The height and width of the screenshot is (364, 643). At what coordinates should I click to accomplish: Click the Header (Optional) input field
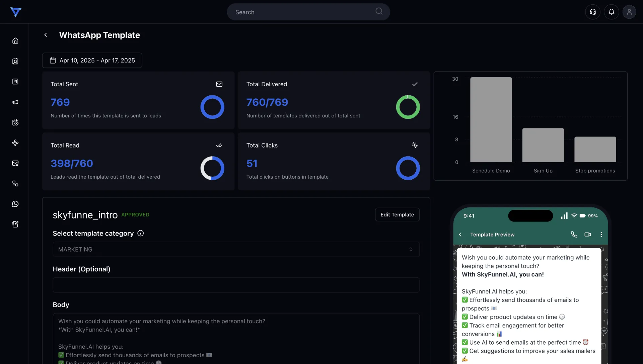point(236,285)
